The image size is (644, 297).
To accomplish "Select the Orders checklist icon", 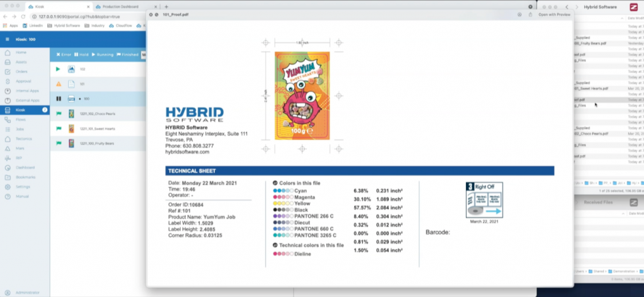I will coord(7,72).
